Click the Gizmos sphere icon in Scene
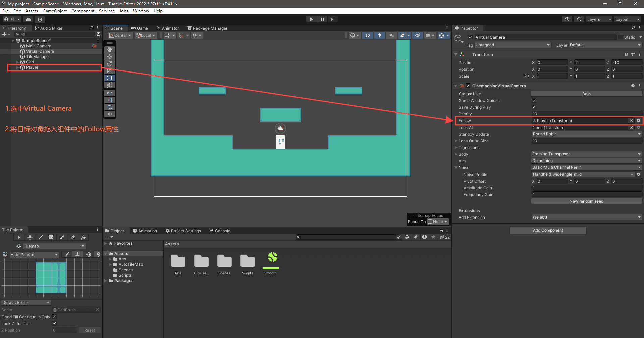The image size is (644, 338). coord(441,35)
